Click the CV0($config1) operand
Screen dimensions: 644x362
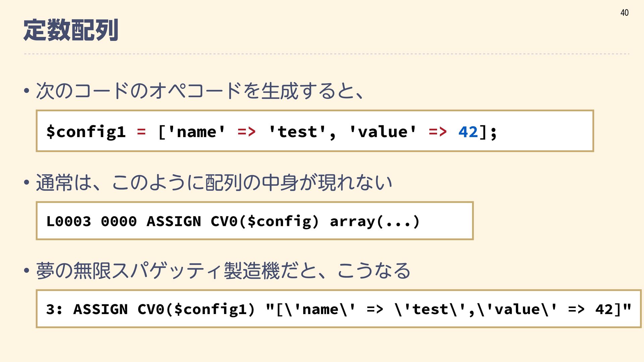(x=196, y=309)
